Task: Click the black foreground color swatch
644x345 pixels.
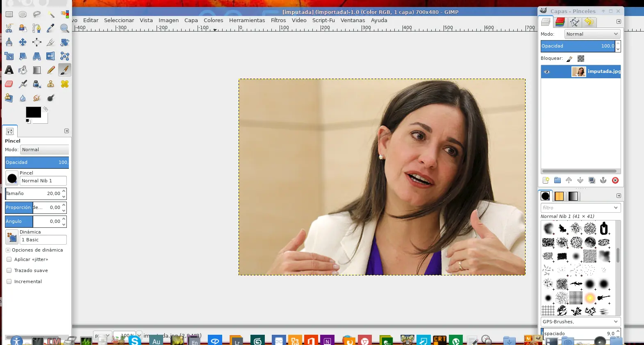Action: point(33,112)
